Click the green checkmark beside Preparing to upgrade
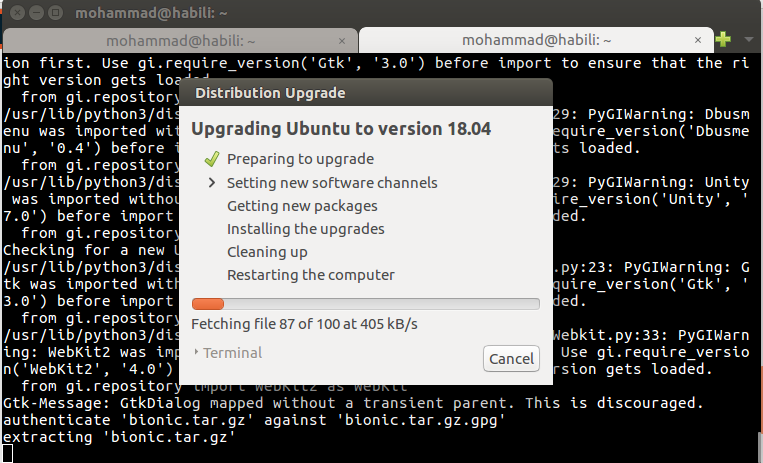The width and height of the screenshot is (763, 463). [x=210, y=159]
